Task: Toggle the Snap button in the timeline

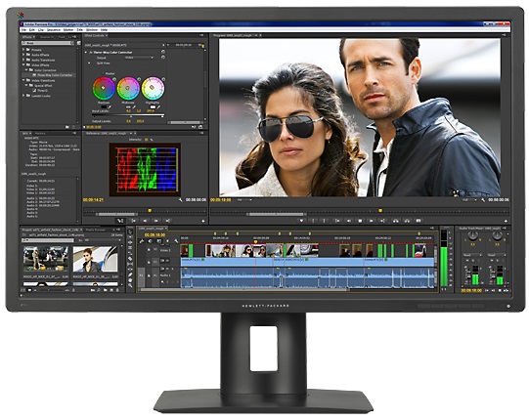Action: point(151,241)
